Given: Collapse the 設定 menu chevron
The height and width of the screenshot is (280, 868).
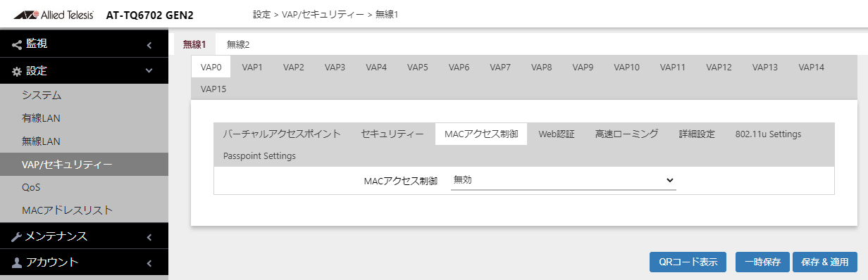Looking at the screenshot, I should click(x=149, y=71).
